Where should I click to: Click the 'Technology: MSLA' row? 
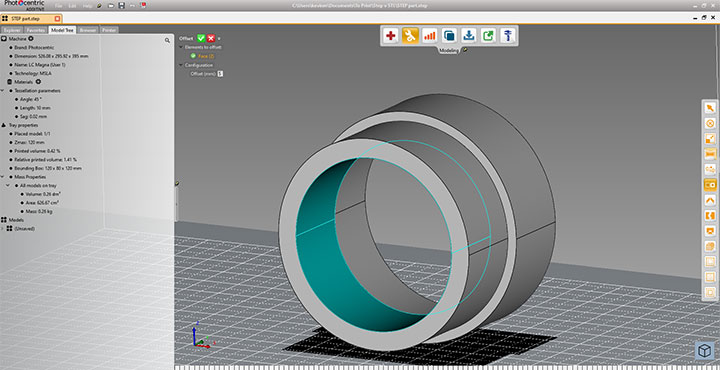click(32, 73)
